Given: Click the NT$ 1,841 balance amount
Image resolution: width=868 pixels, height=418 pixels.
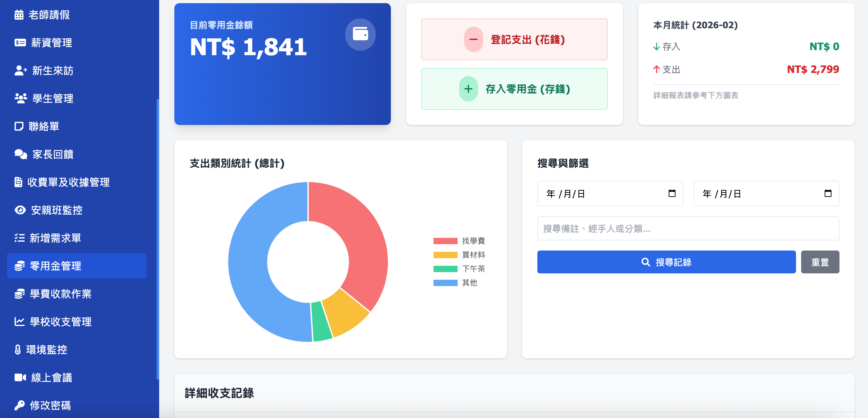Looking at the screenshot, I should coord(248,47).
